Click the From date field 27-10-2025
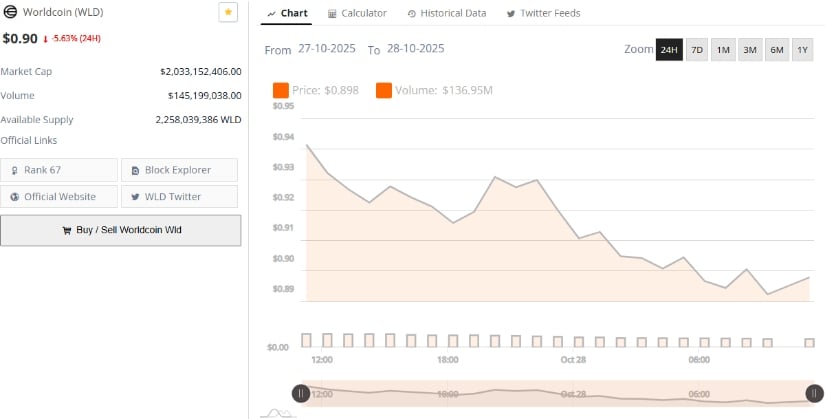The height and width of the screenshot is (419, 825). (x=329, y=49)
